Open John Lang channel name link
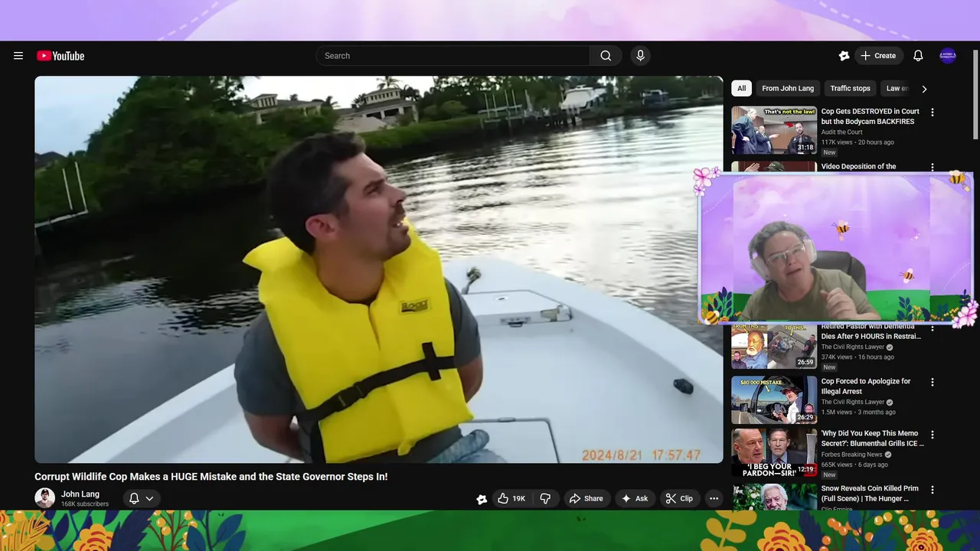The height and width of the screenshot is (551, 980). (80, 494)
